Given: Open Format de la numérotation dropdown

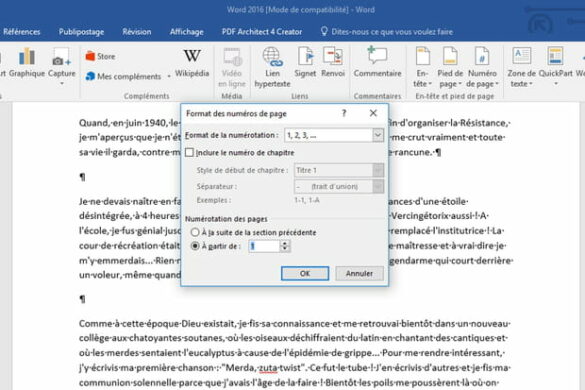Looking at the screenshot, I should [x=378, y=135].
